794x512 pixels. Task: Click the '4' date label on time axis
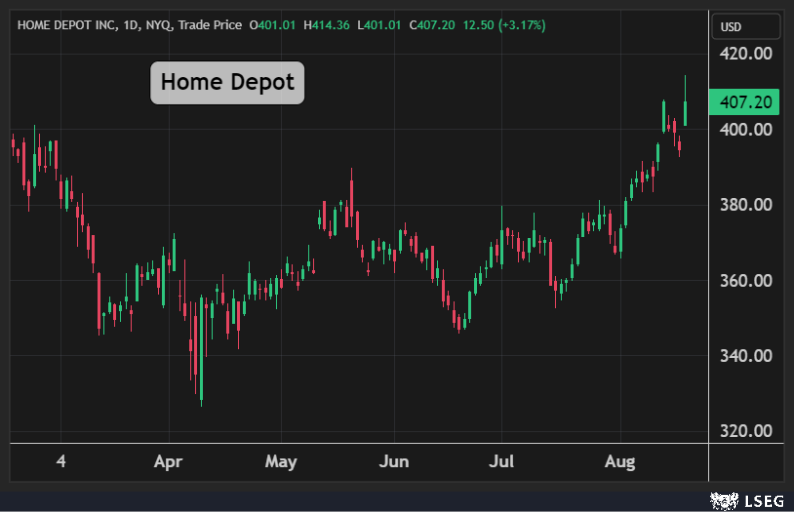61,462
